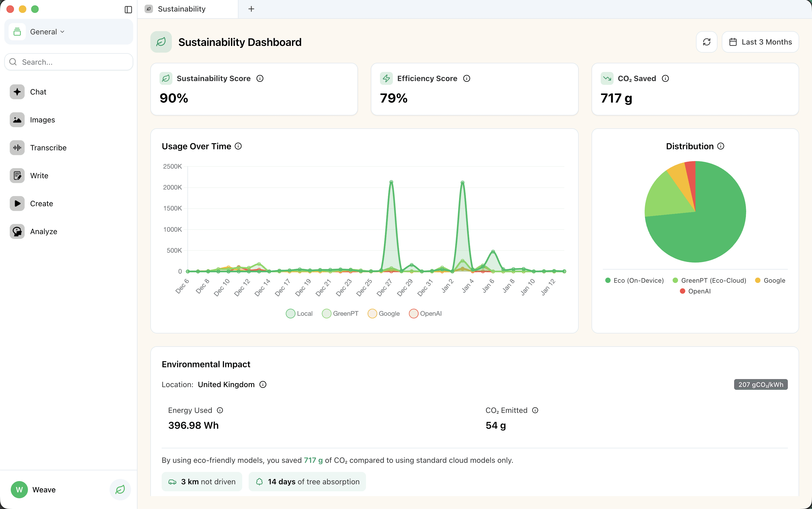The height and width of the screenshot is (509, 812).
Task: Click the Analyze head icon
Action: [17, 232]
